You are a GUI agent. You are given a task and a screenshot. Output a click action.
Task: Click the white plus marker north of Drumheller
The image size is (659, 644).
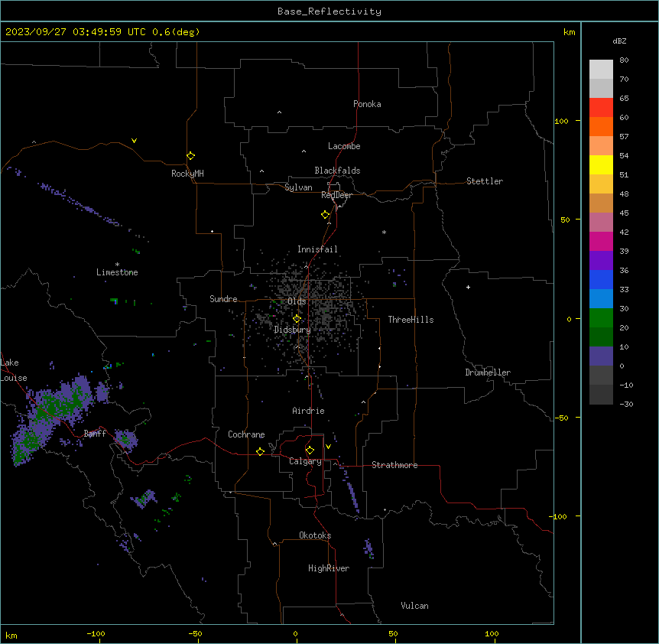pyautogui.click(x=468, y=287)
